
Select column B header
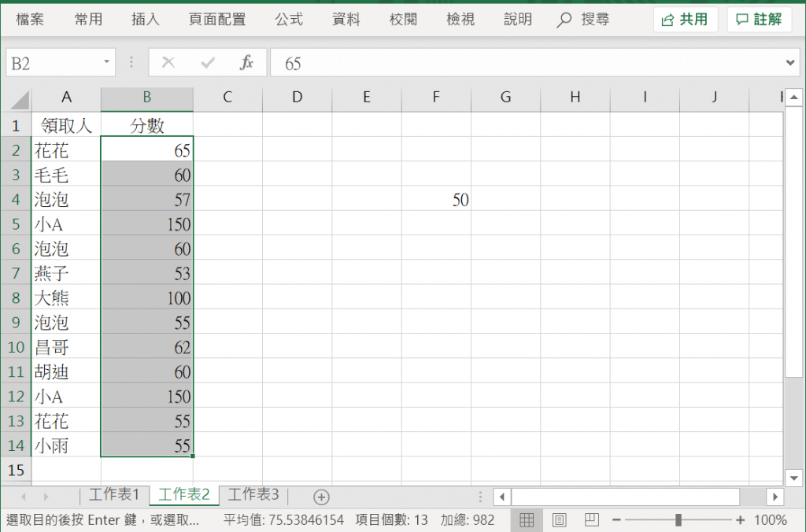147,97
